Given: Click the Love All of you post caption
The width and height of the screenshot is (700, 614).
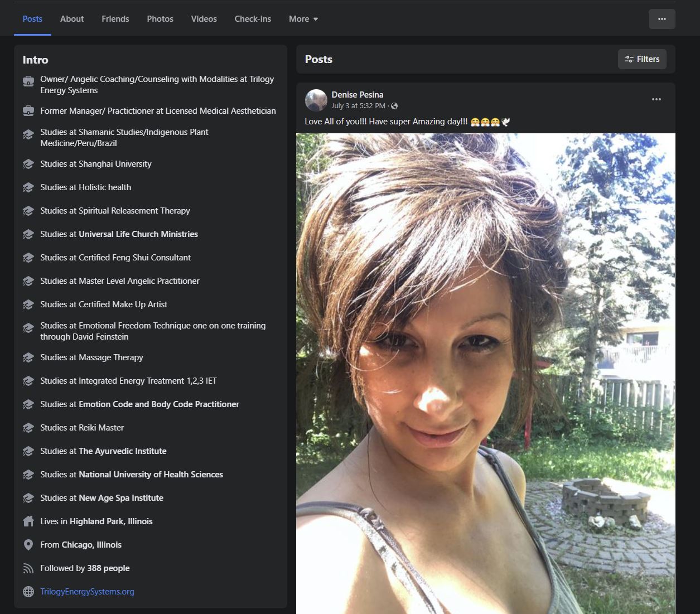Looking at the screenshot, I should (x=407, y=122).
